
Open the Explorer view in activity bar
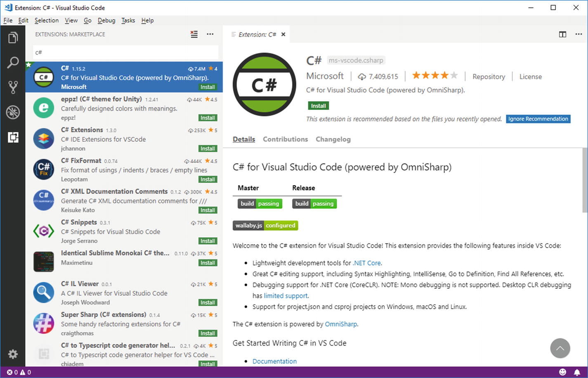pos(13,38)
